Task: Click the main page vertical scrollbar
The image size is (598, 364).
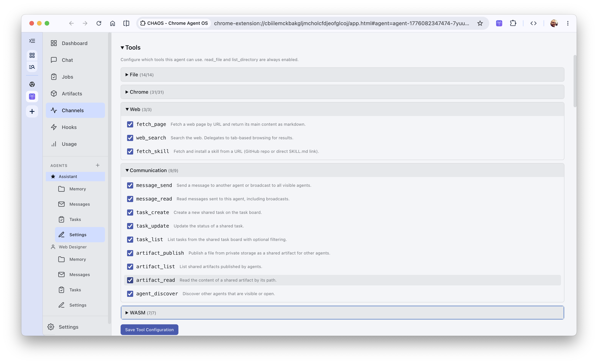Action: [575, 81]
